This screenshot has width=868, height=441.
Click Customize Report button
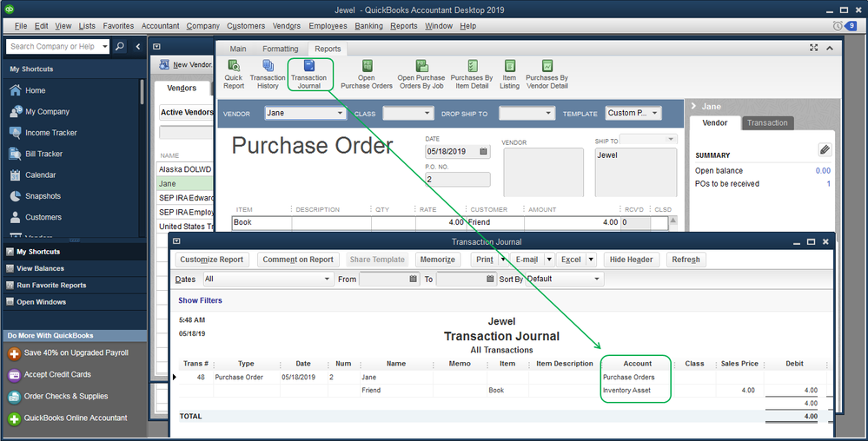click(211, 260)
